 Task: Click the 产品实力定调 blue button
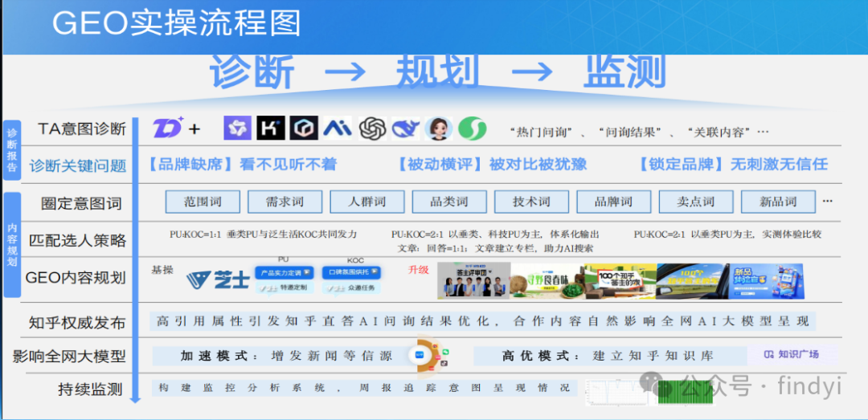pyautogui.click(x=284, y=273)
